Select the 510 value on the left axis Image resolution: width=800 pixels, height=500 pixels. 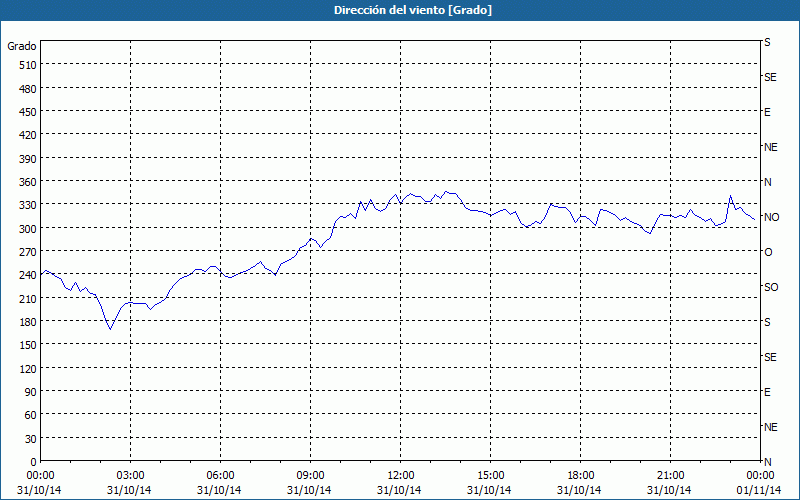[28, 65]
